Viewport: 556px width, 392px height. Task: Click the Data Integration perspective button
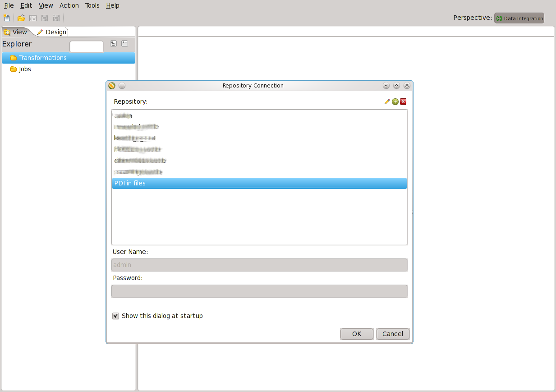pos(519,18)
